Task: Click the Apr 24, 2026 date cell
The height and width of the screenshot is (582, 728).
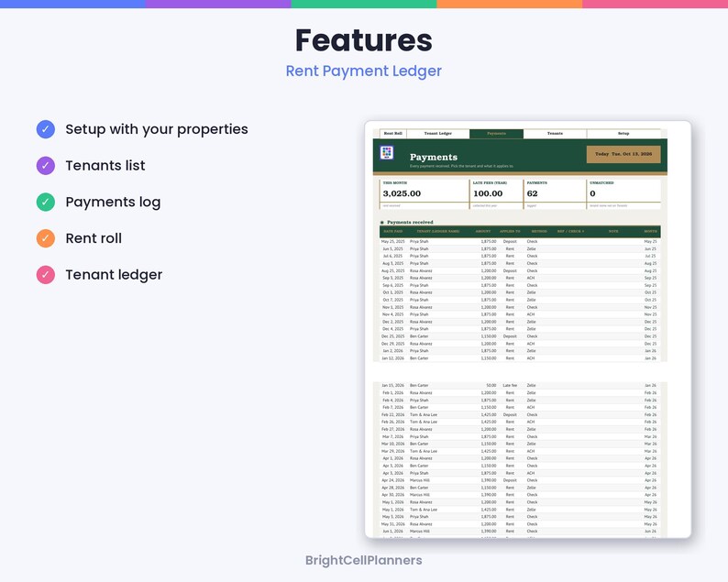Action: tap(392, 480)
